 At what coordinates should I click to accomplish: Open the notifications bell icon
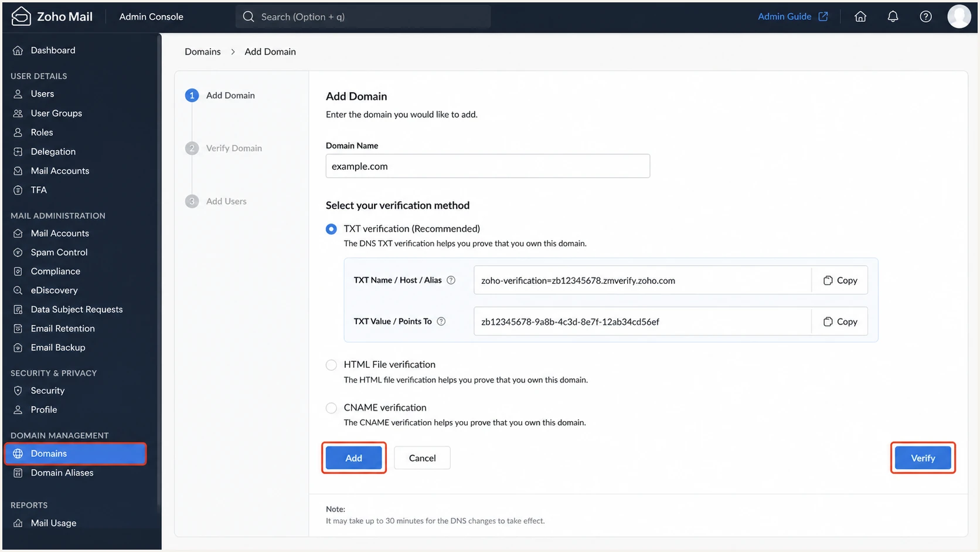click(x=893, y=16)
